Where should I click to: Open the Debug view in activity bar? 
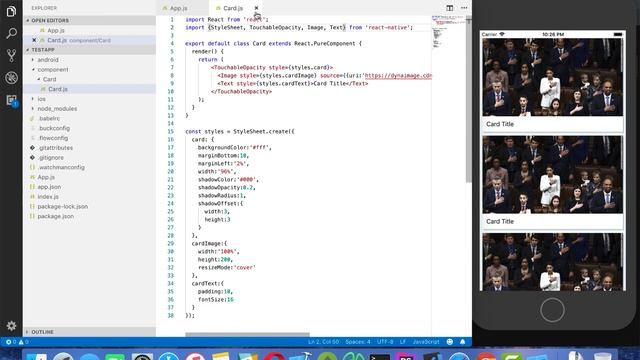coord(11,78)
